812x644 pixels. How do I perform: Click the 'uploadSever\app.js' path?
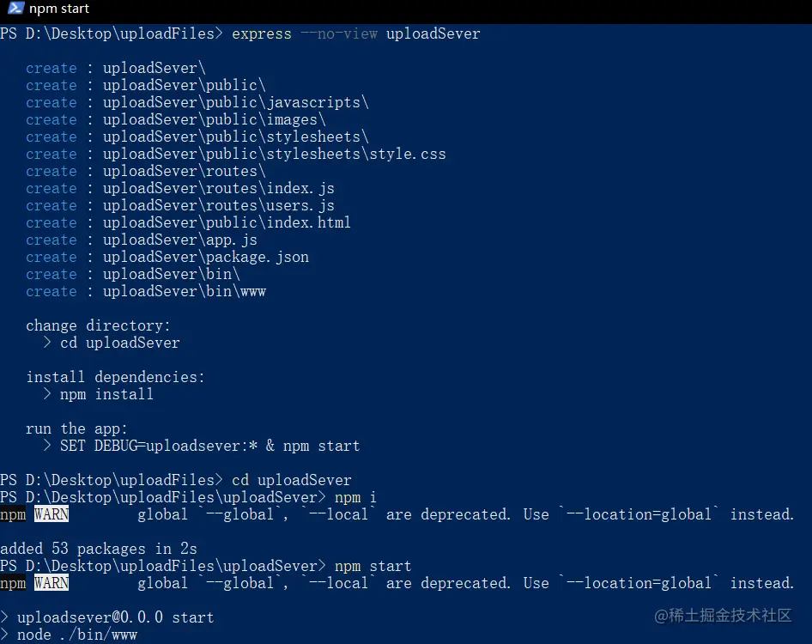click(180, 240)
